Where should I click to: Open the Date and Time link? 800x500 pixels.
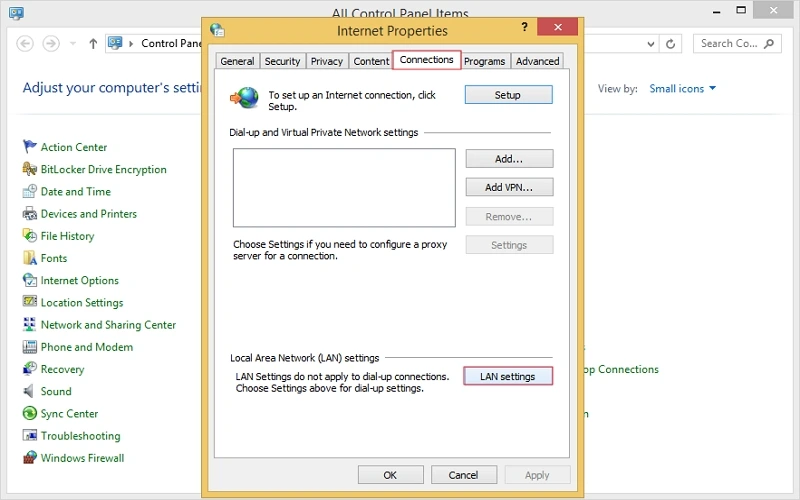76,191
